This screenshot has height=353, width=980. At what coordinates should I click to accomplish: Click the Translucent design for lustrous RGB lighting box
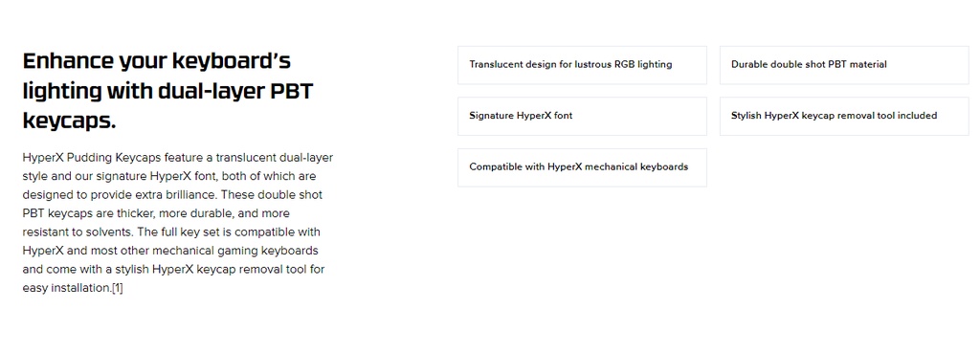582,65
